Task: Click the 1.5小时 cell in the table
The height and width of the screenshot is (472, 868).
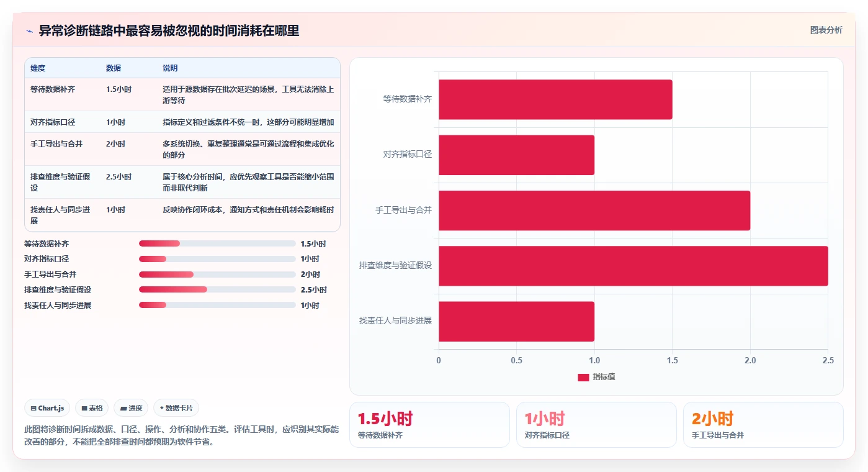Action: (119, 89)
